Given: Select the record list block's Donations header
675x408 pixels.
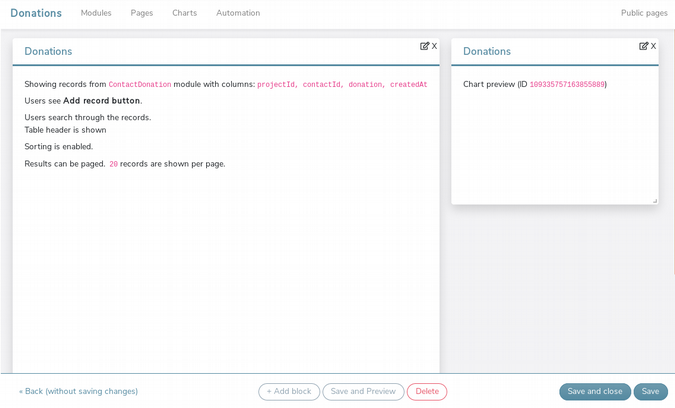Looking at the screenshot, I should [x=48, y=51].
